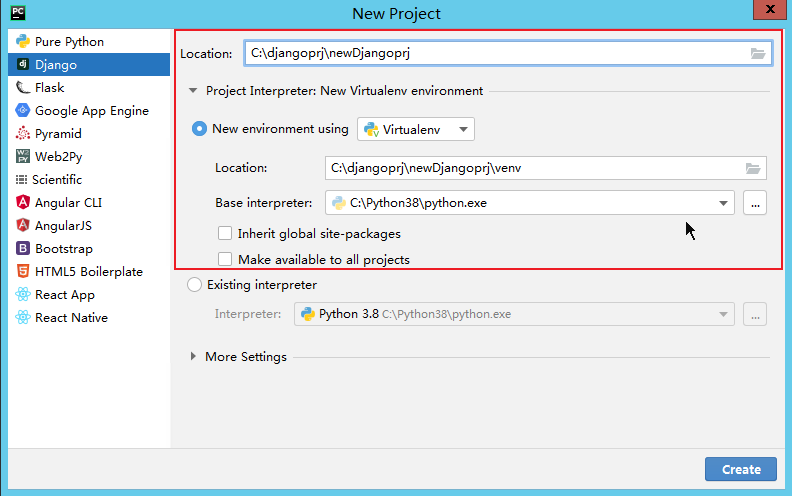
Task: Browse for project location folder icon
Action: pos(758,54)
